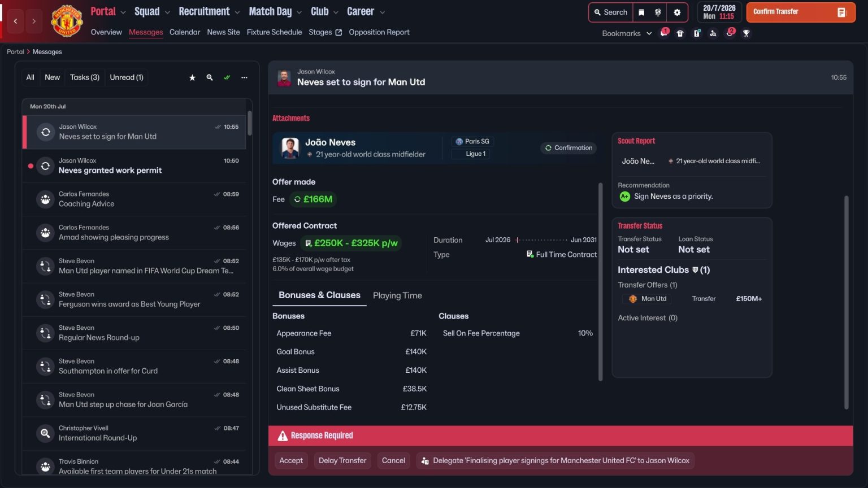The width and height of the screenshot is (868, 488).
Task: Expand the Squad menu dropdown
Action: point(151,12)
